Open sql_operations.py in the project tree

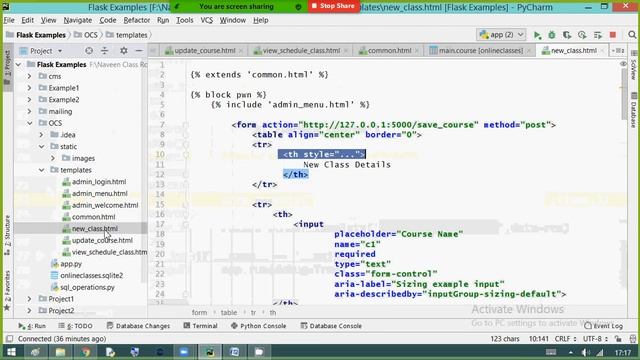point(87,287)
